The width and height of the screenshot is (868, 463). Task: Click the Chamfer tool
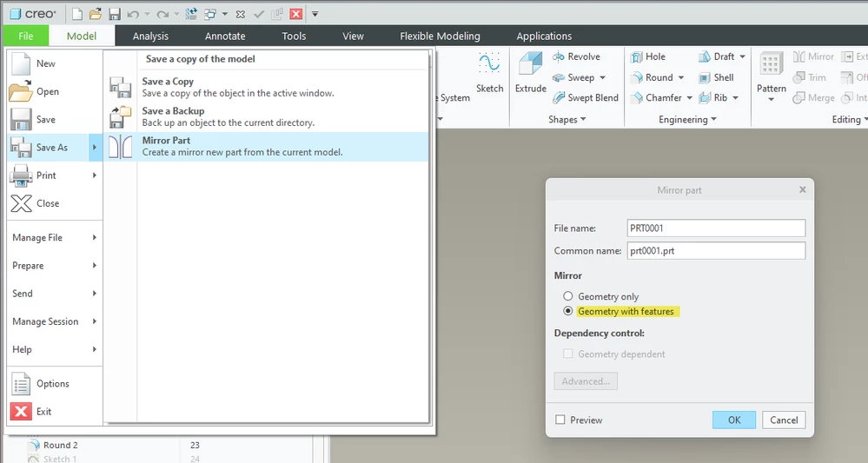tap(657, 98)
